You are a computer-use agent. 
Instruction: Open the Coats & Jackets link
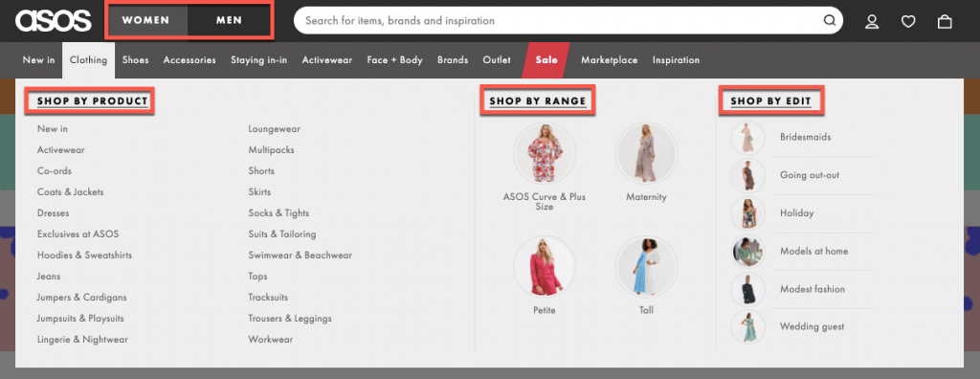point(71,192)
